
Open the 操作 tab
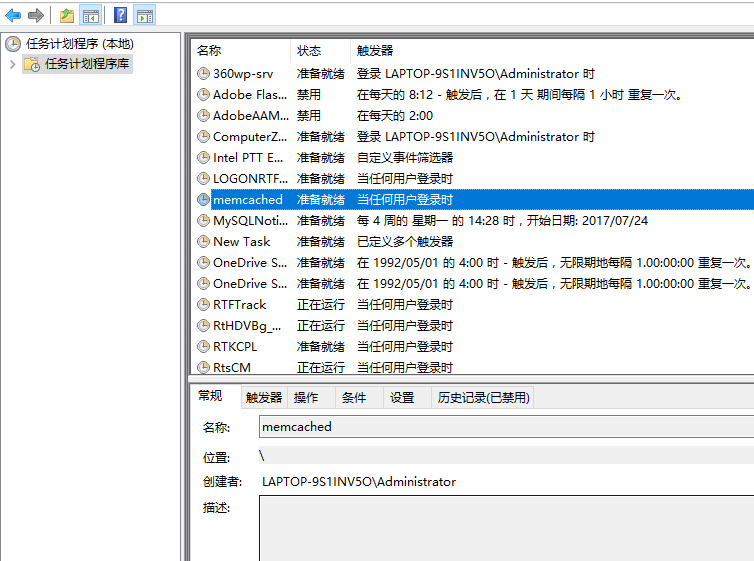(x=306, y=398)
